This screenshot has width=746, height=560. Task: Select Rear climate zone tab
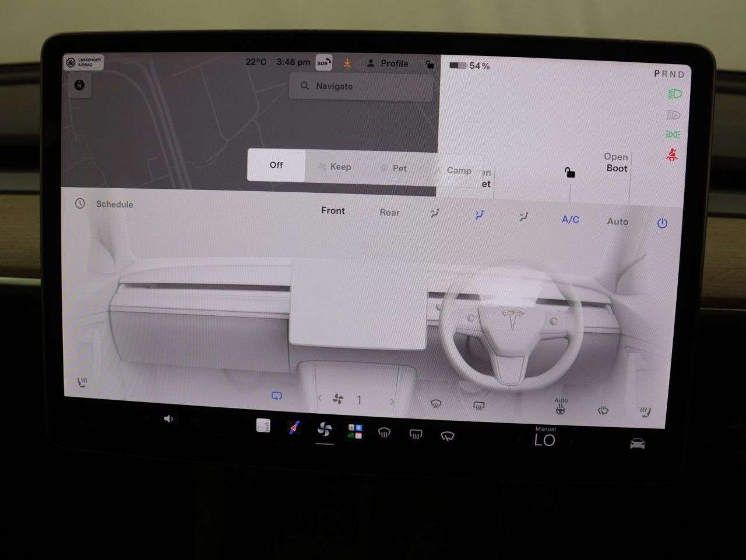[x=389, y=213]
